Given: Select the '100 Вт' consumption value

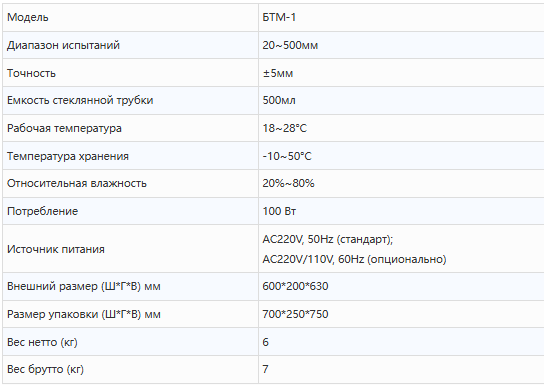Looking at the screenshot, I should (279, 211).
